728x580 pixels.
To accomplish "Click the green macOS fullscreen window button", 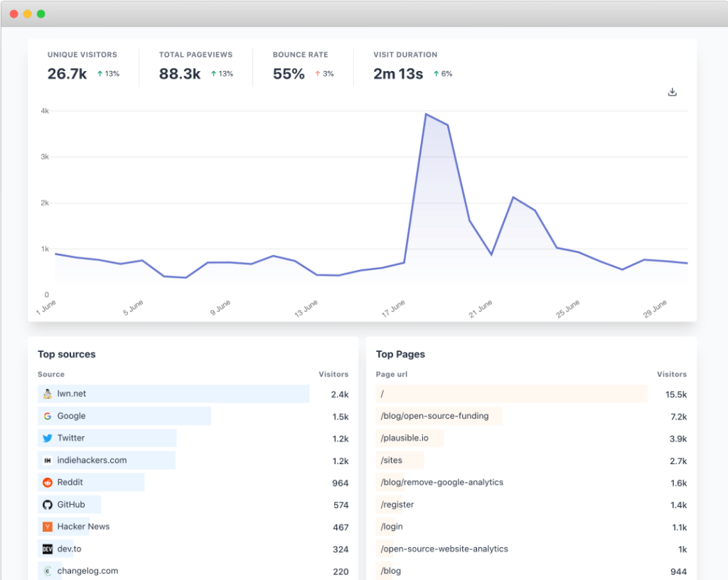I will pyautogui.click(x=41, y=14).
